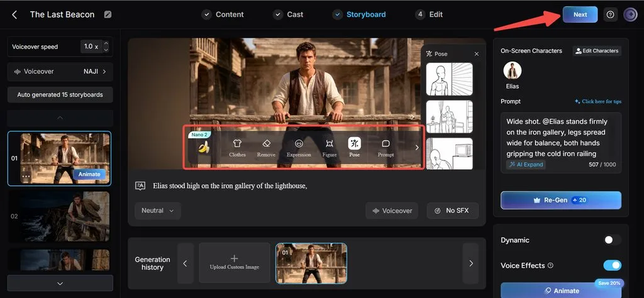The image size is (644, 298).
Task: Click the caption text icon beside narration
Action: click(140, 186)
